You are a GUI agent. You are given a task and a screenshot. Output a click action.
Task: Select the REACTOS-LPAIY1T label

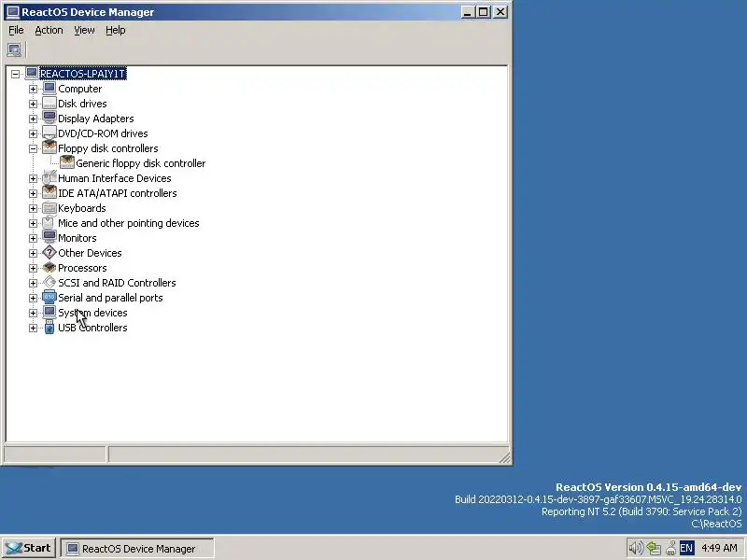(x=83, y=74)
